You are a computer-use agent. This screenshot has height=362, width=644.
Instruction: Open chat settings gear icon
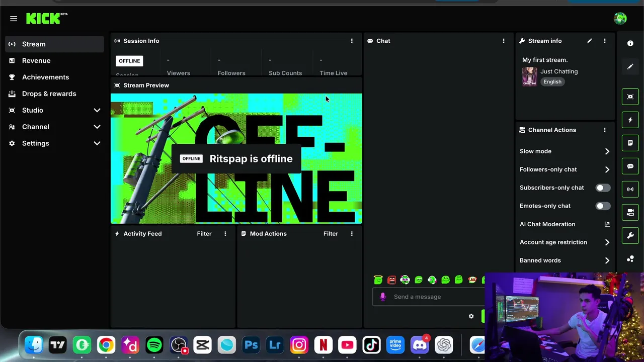(x=471, y=316)
